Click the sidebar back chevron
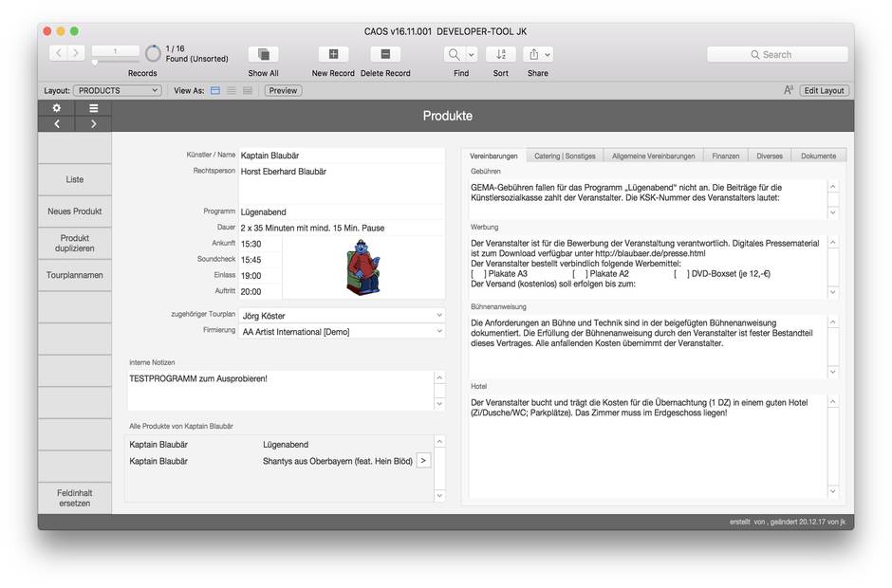892x588 pixels. (56, 123)
